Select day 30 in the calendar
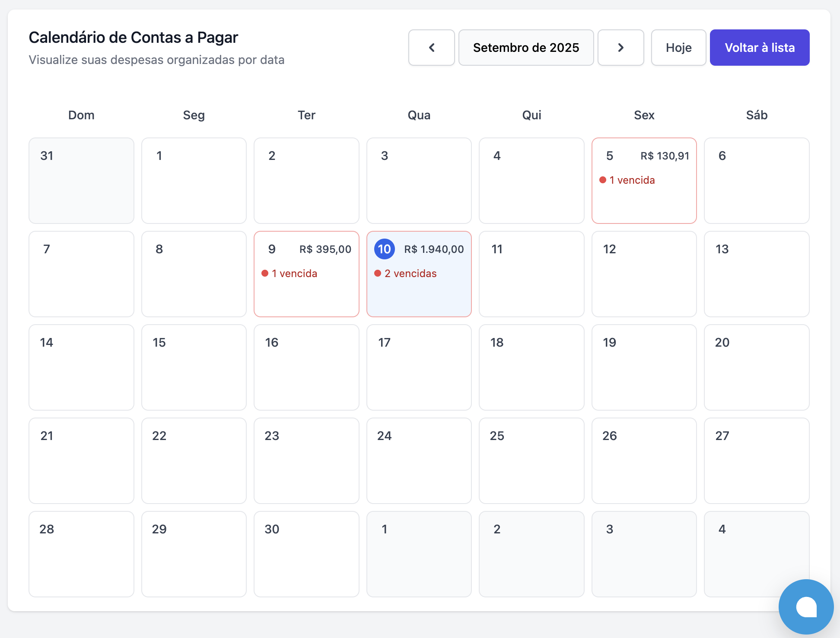This screenshot has width=840, height=638. click(306, 554)
